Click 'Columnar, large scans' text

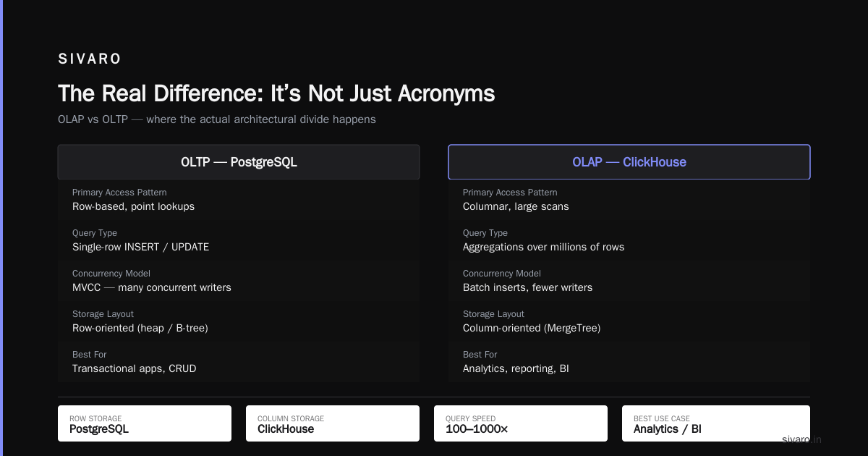(x=516, y=206)
